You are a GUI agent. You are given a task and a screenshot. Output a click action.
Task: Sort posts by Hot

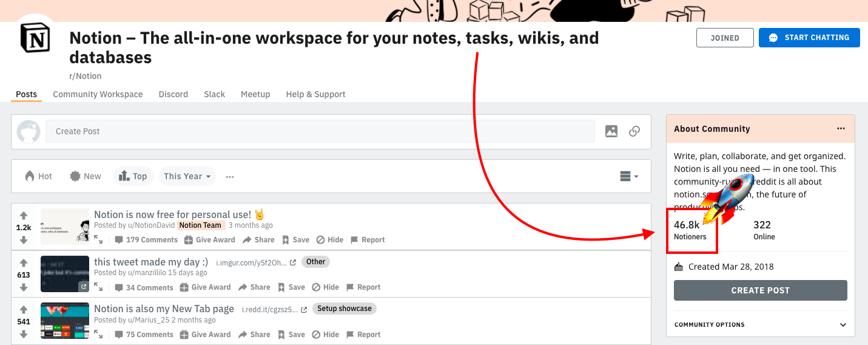point(38,176)
